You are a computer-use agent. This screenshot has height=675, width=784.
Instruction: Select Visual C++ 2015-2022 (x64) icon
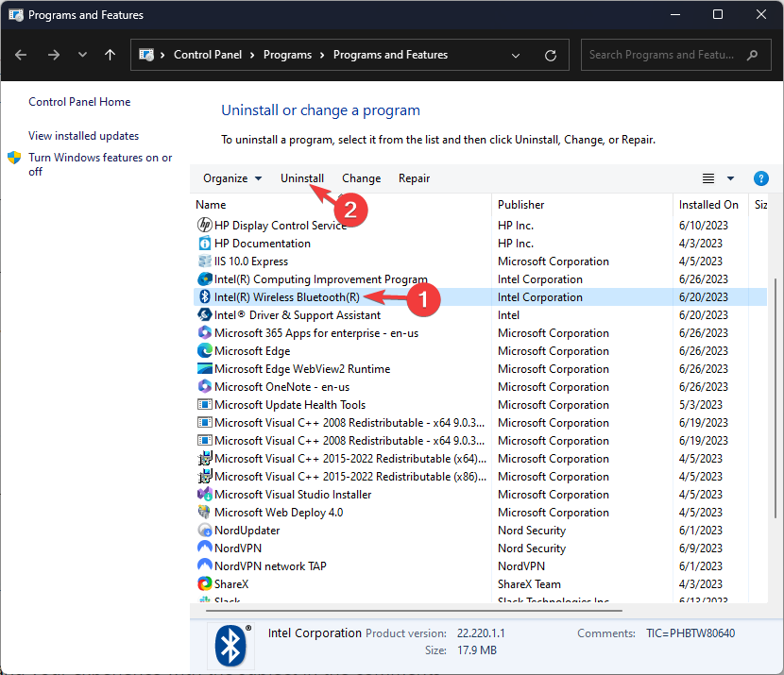tap(204, 459)
